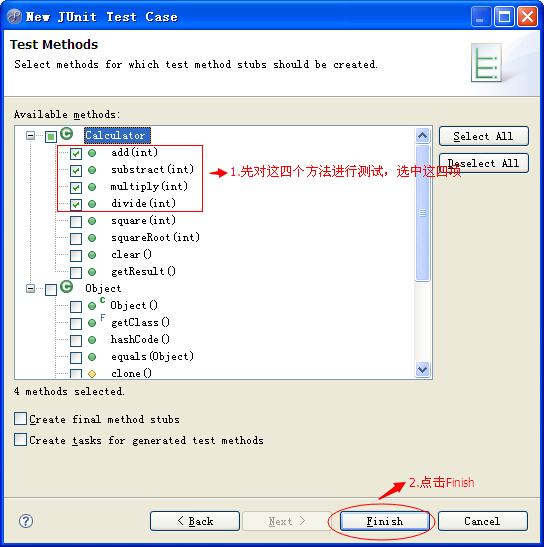This screenshot has width=544, height=547.
Task: Click the methods list scroll down arrow
Action: [x=423, y=369]
